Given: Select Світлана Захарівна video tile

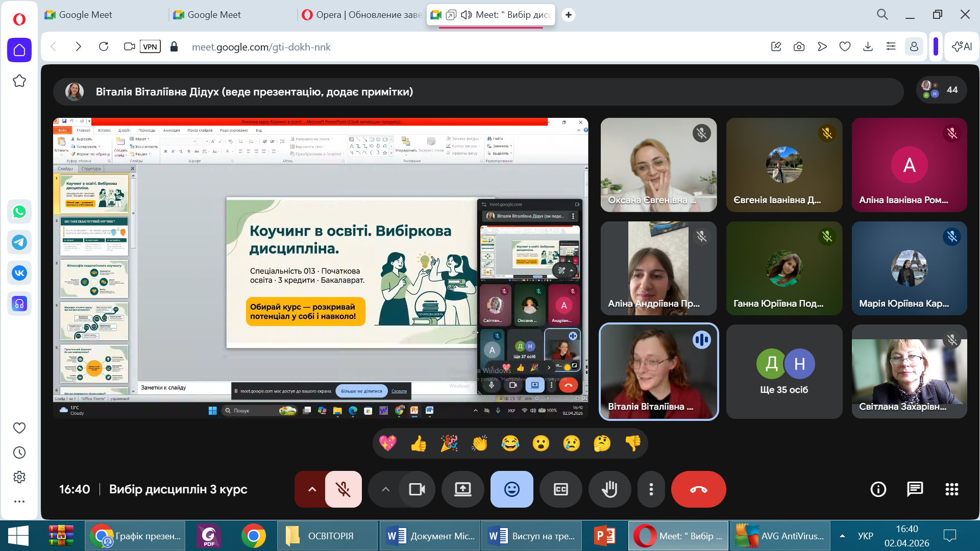Looking at the screenshot, I should point(910,372).
